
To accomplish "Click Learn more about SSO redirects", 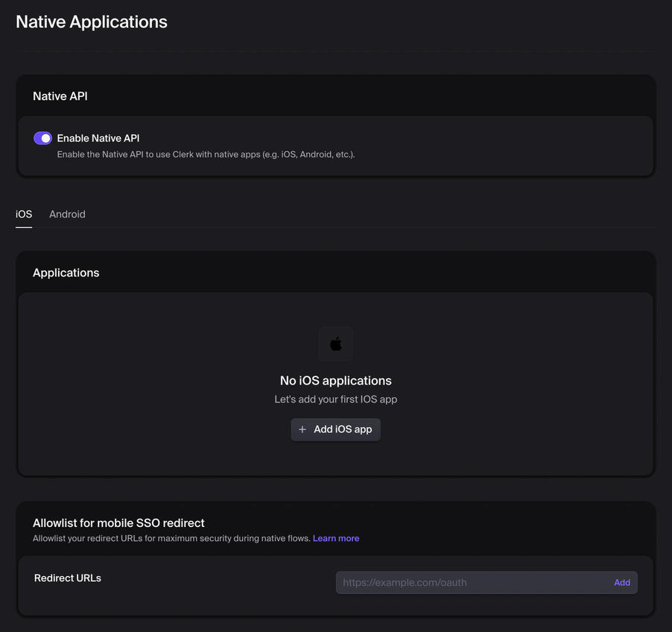I will (336, 537).
